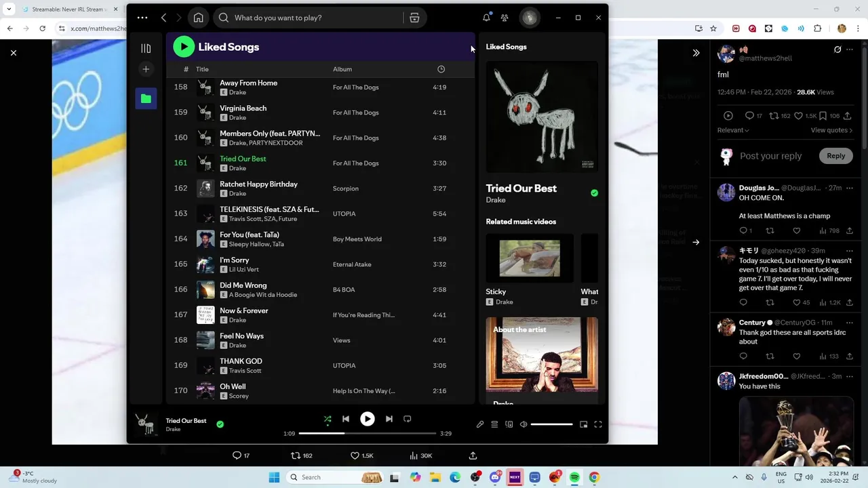Select song Oh Well
The image size is (868, 488).
pyautogui.click(x=233, y=387)
